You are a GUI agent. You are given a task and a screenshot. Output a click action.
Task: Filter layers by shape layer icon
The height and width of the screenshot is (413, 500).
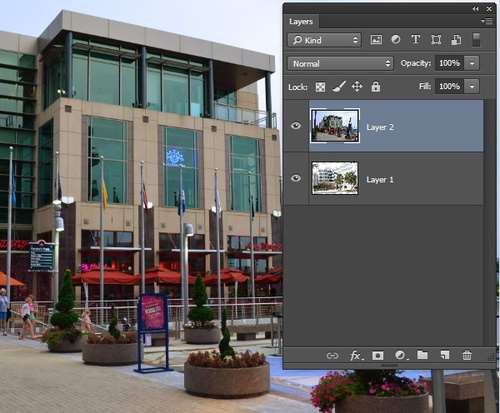coord(436,40)
